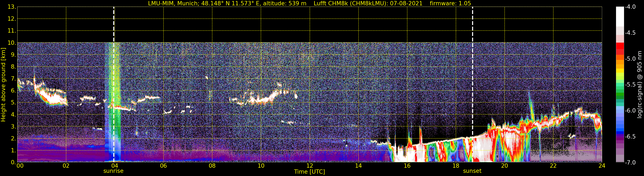Screen dimensions: 644x176
Task: Click the '7.' tick on the height axis
Action: [13, 79]
